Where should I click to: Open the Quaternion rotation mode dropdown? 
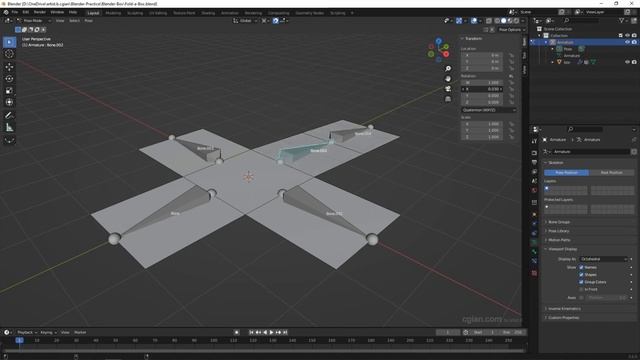tap(489, 110)
